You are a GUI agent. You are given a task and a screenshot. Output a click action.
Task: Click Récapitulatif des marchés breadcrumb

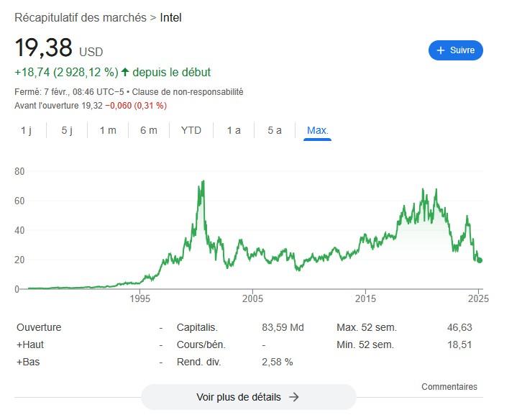pyautogui.click(x=80, y=17)
